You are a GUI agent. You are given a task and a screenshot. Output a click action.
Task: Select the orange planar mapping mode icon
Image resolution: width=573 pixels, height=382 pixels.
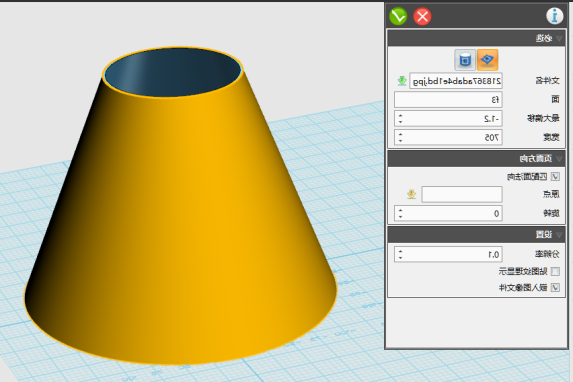(487, 60)
